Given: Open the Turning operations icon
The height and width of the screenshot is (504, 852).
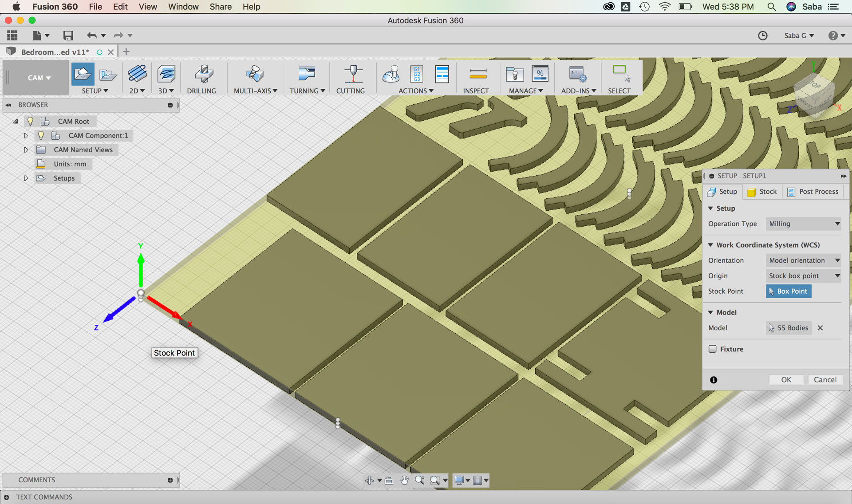Looking at the screenshot, I should tap(306, 74).
